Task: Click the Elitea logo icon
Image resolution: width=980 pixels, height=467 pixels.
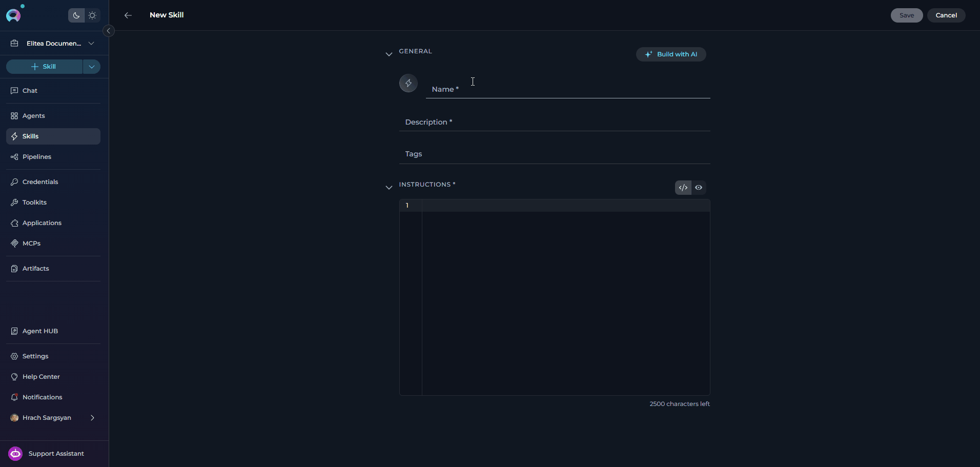Action: pos(13,15)
